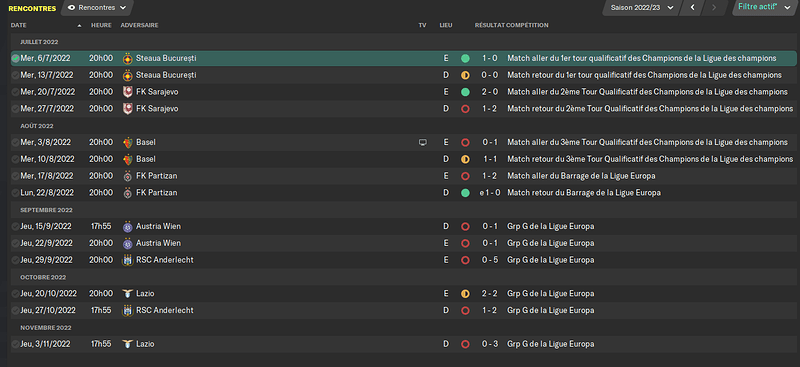Click Lazio badge on 3/11/2022 row
Viewport: 800px width, 367px height.
coord(128,345)
